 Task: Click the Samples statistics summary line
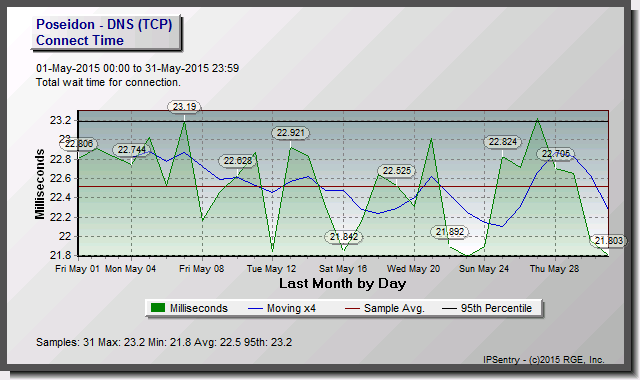[x=164, y=342]
